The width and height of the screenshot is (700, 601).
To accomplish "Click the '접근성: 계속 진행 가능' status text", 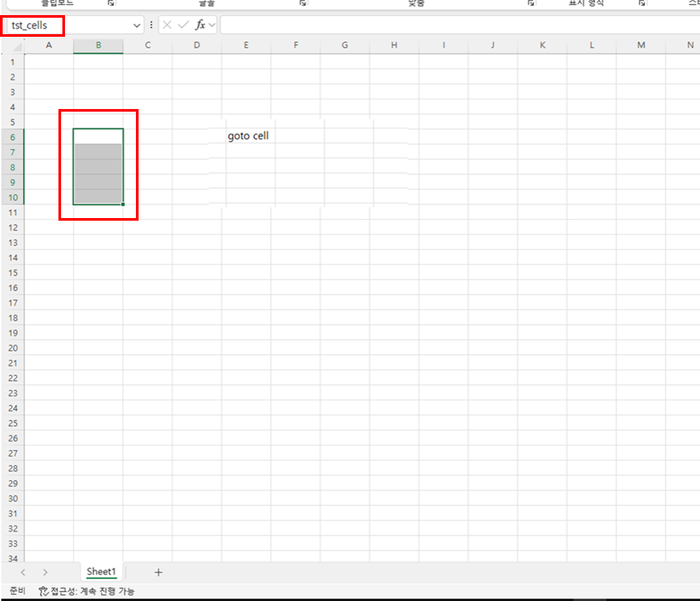I will coord(93,591).
